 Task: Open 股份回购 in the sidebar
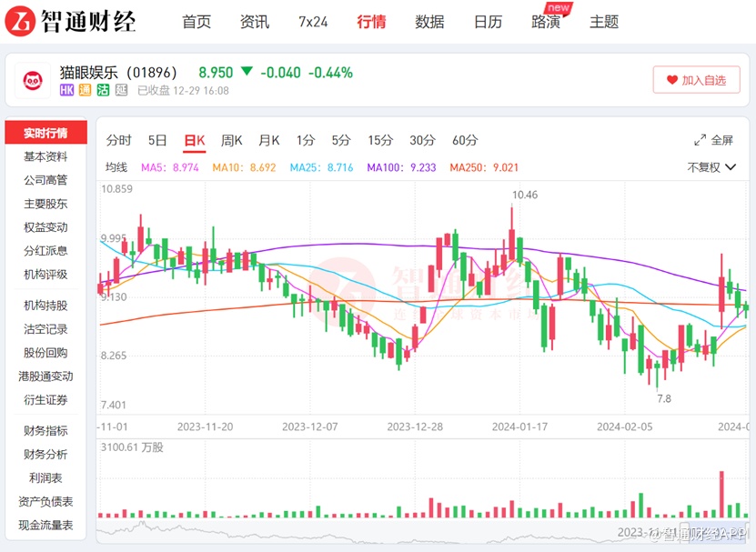click(45, 353)
